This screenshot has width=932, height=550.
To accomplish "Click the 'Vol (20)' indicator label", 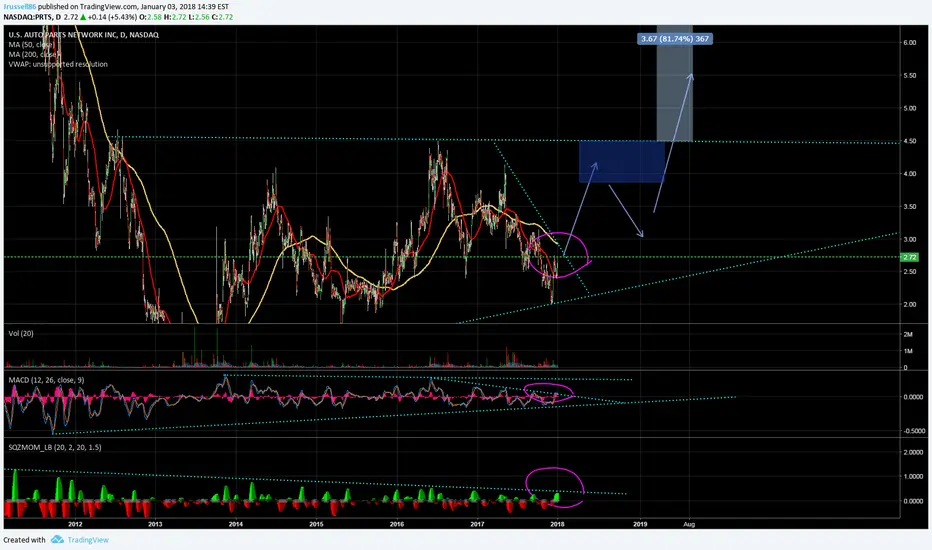I will coord(21,334).
